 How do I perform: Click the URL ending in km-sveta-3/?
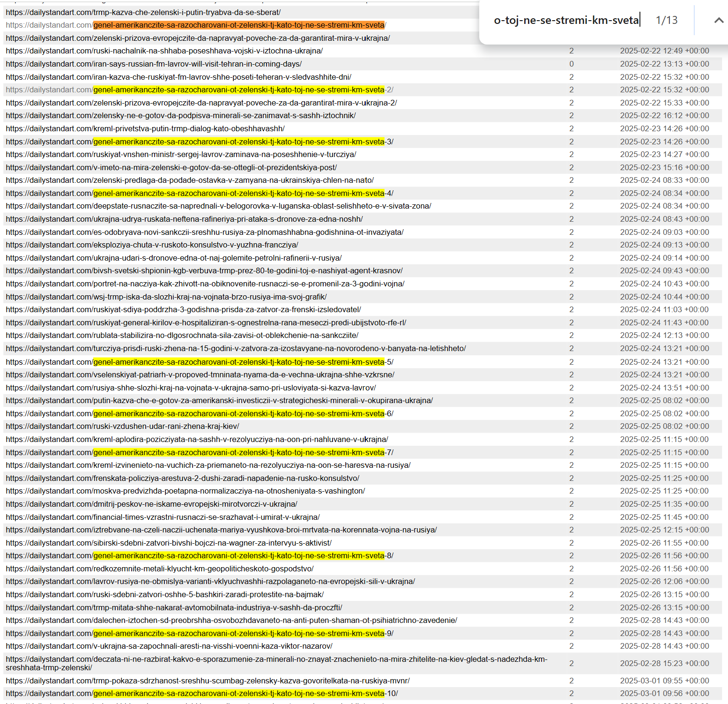pos(200,142)
